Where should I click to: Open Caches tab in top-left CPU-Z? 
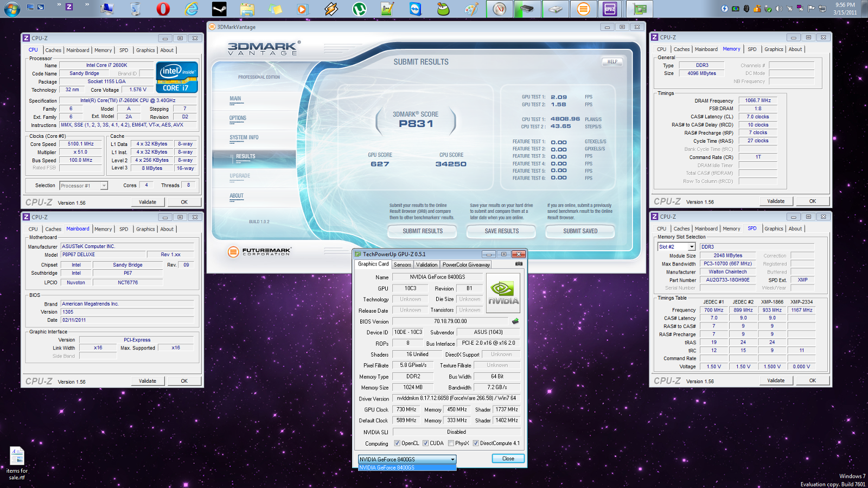[x=53, y=50]
